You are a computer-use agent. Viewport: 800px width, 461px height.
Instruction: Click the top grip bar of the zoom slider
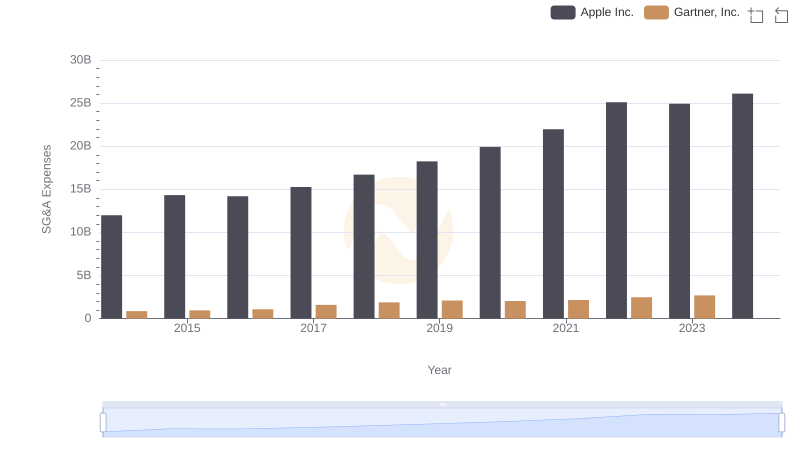[x=442, y=404]
